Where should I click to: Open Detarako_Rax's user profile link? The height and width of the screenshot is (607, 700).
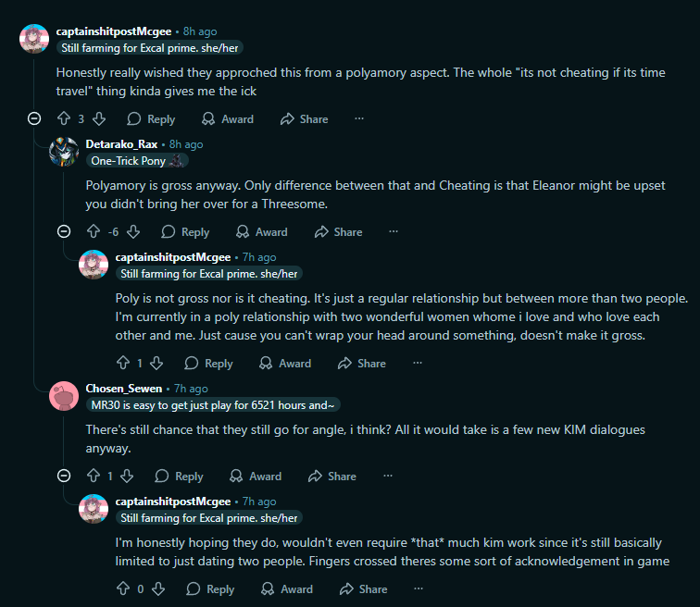pos(121,144)
